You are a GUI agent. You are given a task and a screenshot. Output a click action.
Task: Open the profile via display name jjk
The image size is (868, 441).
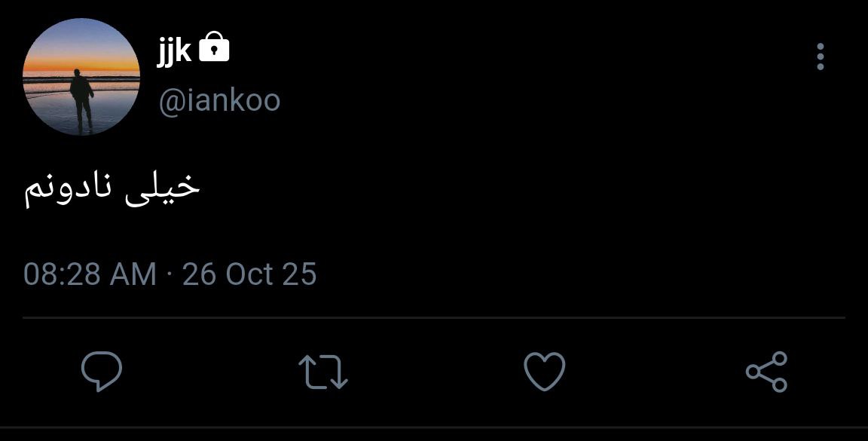point(174,51)
